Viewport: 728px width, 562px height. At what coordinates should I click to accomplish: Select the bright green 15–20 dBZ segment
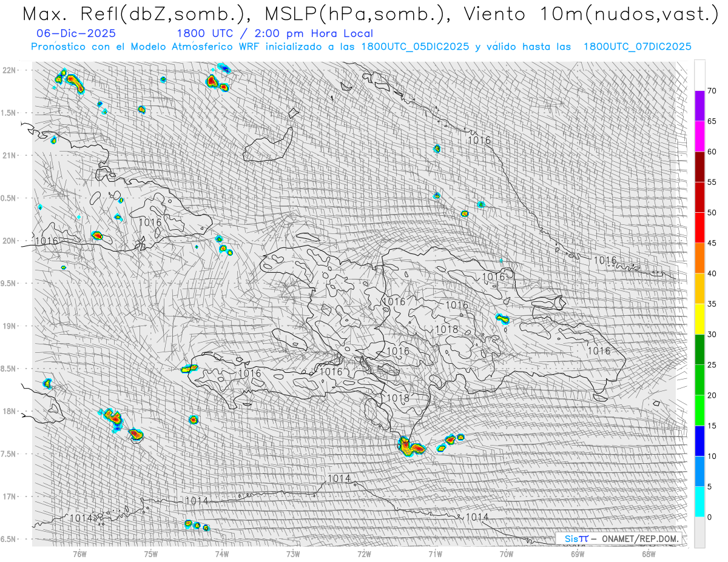[x=699, y=410]
